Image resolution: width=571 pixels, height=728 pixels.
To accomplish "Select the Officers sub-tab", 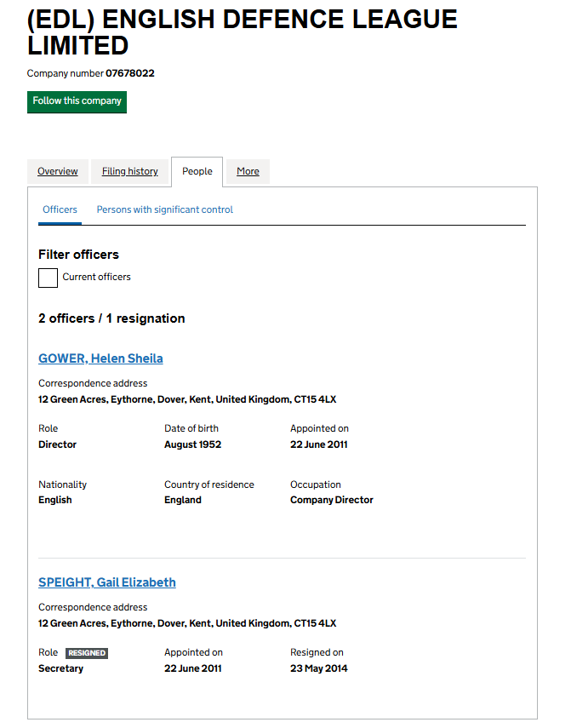I will click(60, 209).
